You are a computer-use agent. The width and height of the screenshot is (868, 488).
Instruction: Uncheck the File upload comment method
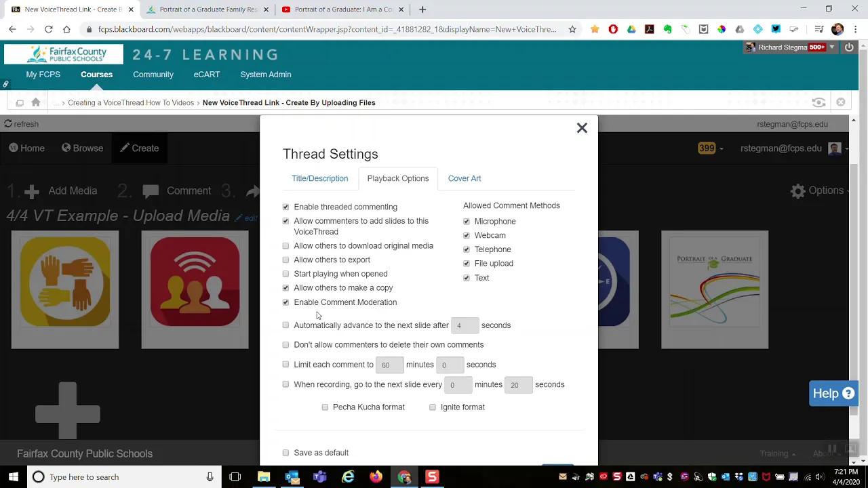tap(467, 264)
